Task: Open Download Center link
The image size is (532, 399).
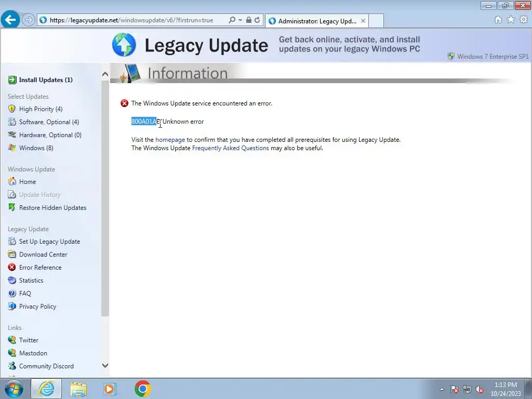Action: pyautogui.click(x=43, y=254)
